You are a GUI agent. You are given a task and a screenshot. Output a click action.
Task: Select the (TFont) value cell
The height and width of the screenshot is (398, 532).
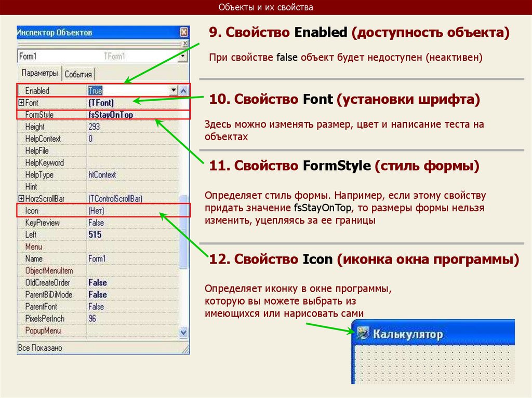pyautogui.click(x=101, y=103)
